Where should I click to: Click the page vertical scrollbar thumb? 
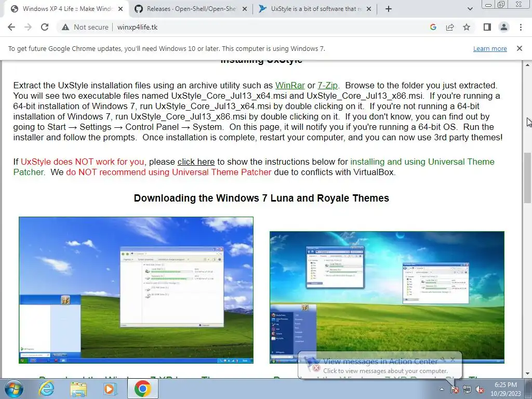click(527, 178)
